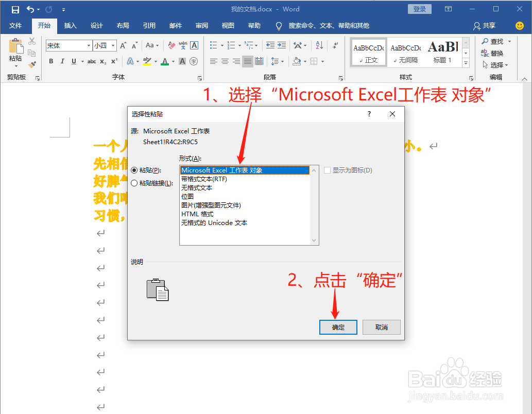Screen dimensions: 532x414
Task: Toggle strikethrough formatting
Action: tap(92, 61)
